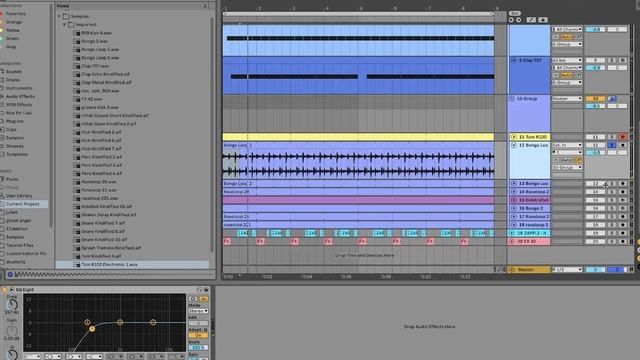Unfold the 10 Group track
The width and height of the screenshot is (640, 360).
[x=512, y=99]
